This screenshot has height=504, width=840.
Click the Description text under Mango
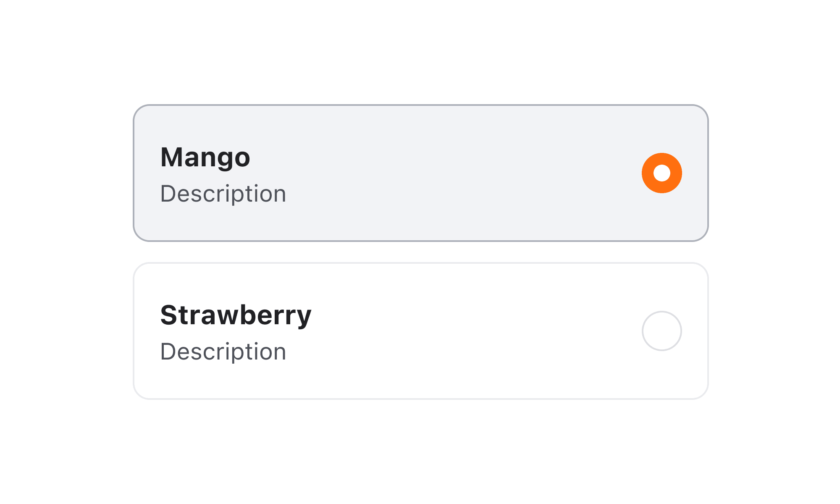[x=223, y=194]
